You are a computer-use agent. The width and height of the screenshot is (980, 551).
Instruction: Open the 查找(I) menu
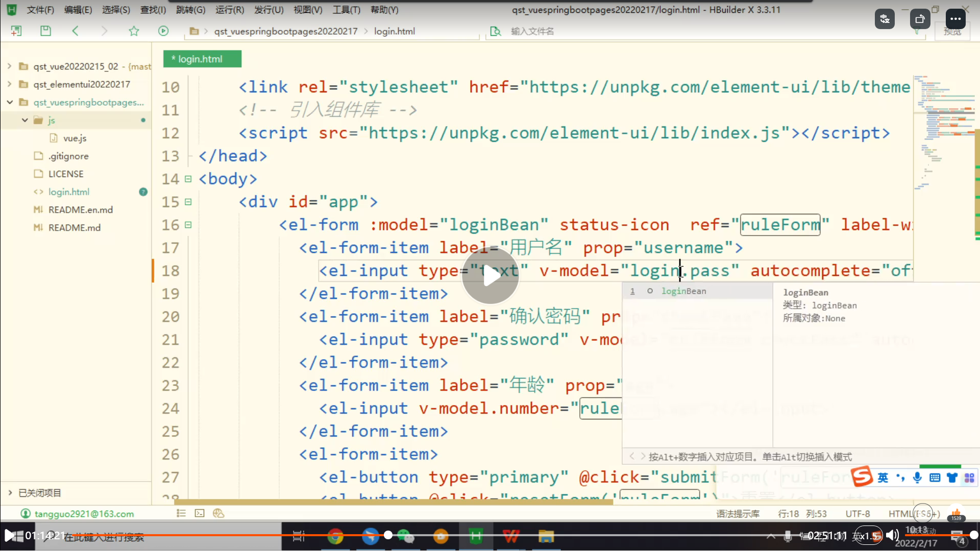tap(153, 10)
